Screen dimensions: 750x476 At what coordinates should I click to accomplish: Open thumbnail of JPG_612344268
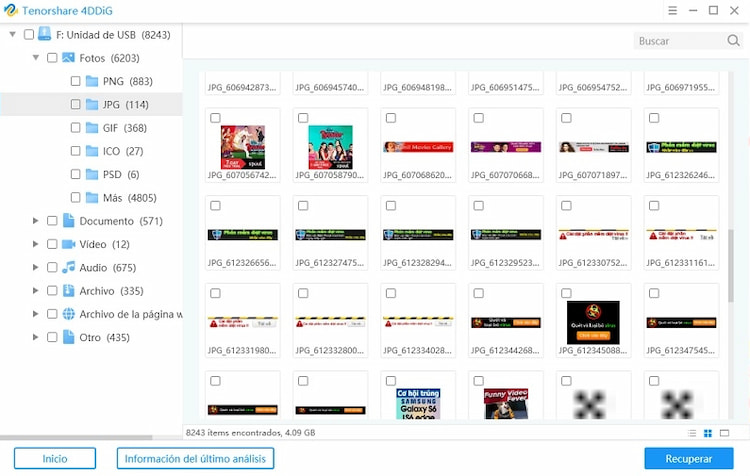tap(506, 323)
